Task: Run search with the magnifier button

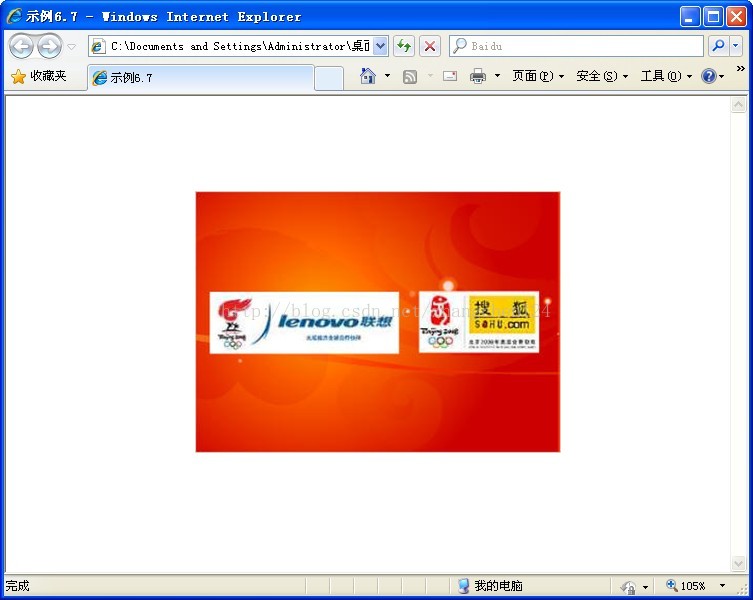Action: point(718,46)
